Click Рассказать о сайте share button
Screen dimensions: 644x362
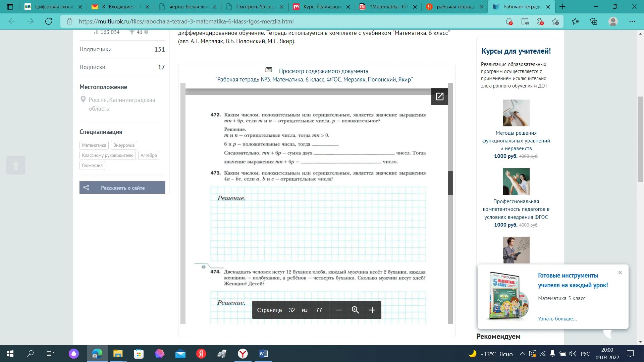tap(122, 188)
